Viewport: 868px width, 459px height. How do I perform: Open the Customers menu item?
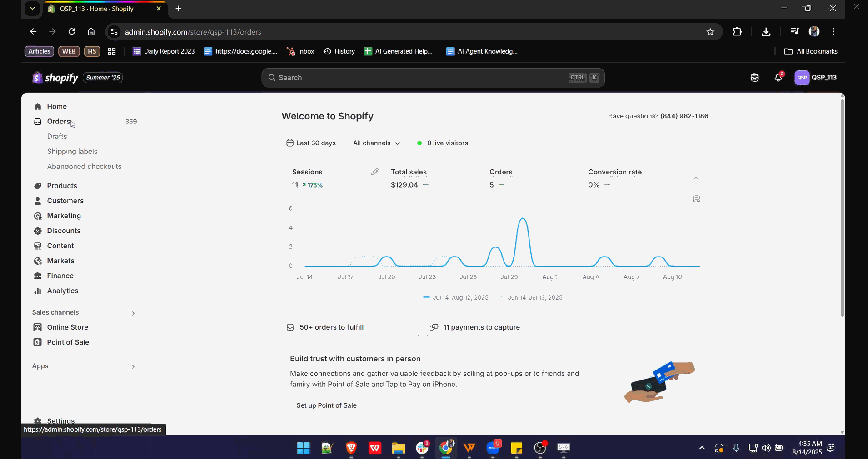65,201
